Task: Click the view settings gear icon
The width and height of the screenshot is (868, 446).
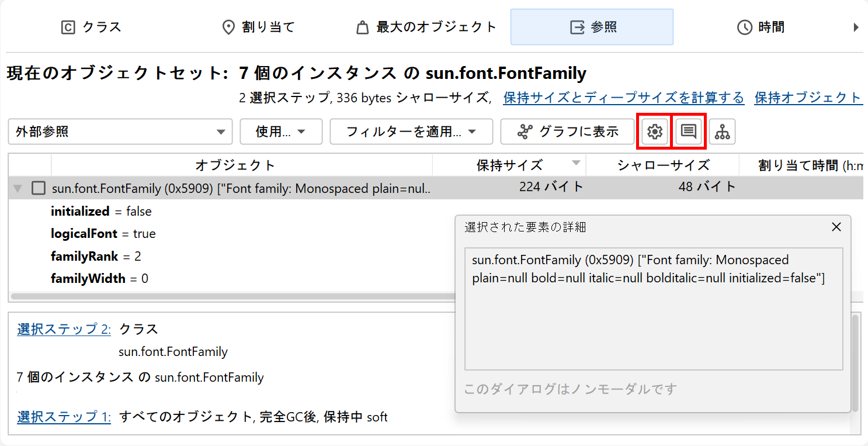Action: tap(654, 132)
